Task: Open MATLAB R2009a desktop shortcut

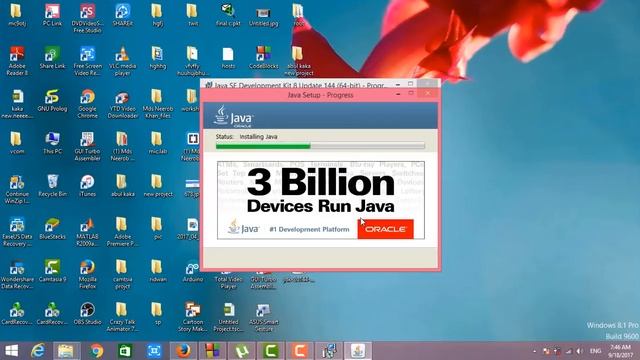Action: pos(87,232)
